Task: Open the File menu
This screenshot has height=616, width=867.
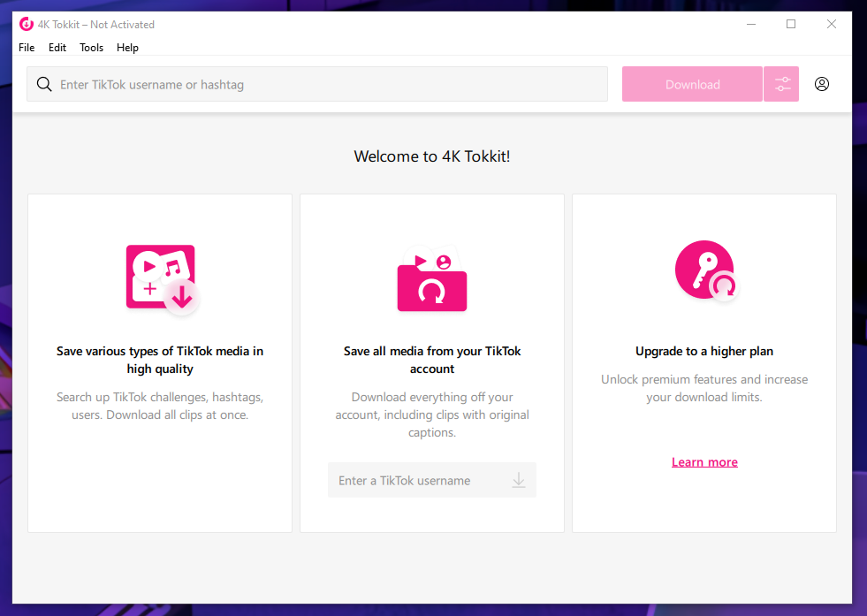Action: pyautogui.click(x=27, y=48)
